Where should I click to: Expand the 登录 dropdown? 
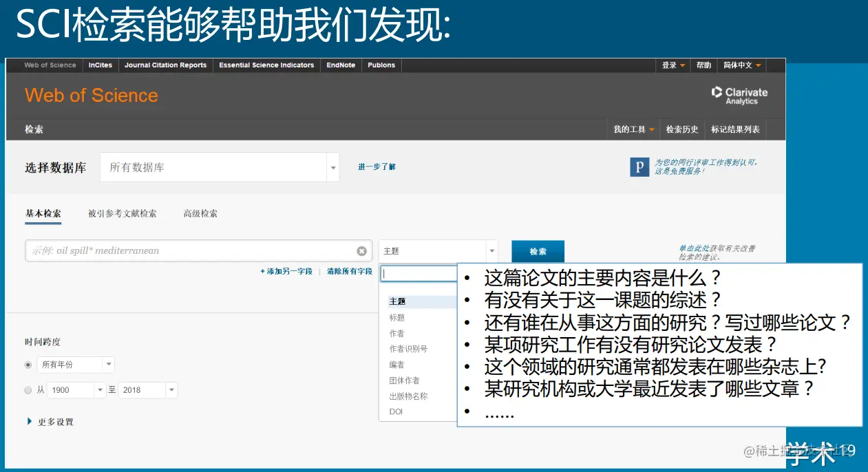coord(673,65)
